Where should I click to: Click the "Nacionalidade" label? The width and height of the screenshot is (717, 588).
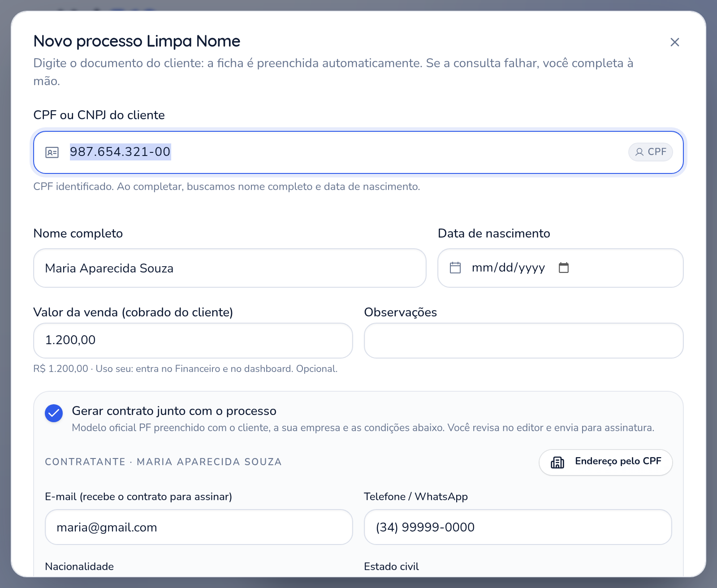[x=79, y=566]
